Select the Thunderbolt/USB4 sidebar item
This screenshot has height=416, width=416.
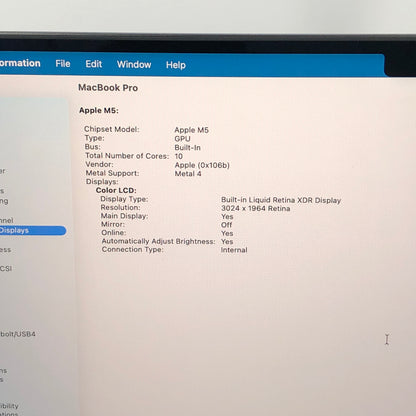click(x=18, y=334)
